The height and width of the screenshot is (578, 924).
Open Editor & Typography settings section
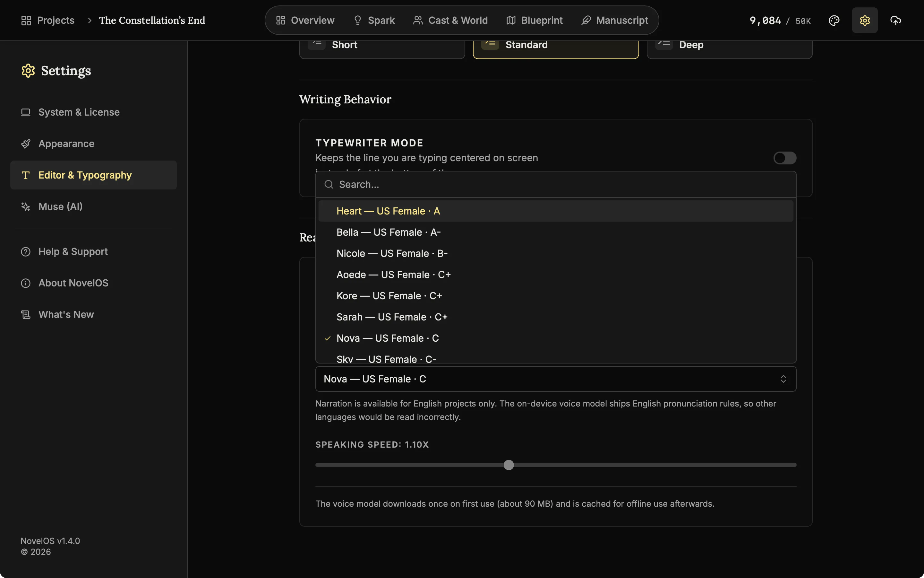pos(94,175)
